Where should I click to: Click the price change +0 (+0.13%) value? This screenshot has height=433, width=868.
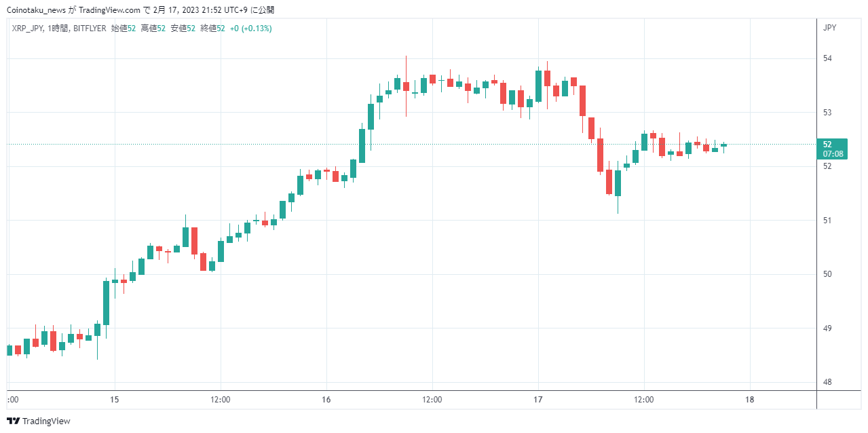pyautogui.click(x=251, y=29)
